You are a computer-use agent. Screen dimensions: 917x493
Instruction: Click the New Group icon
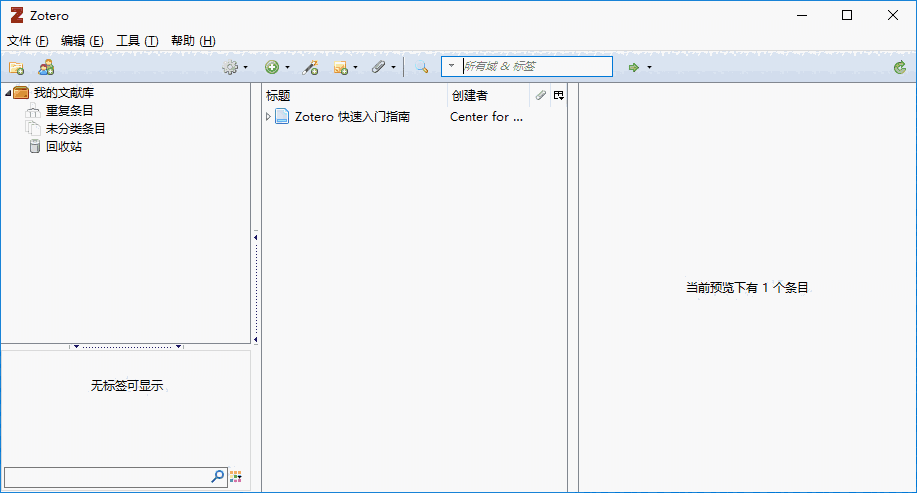[x=46, y=68]
